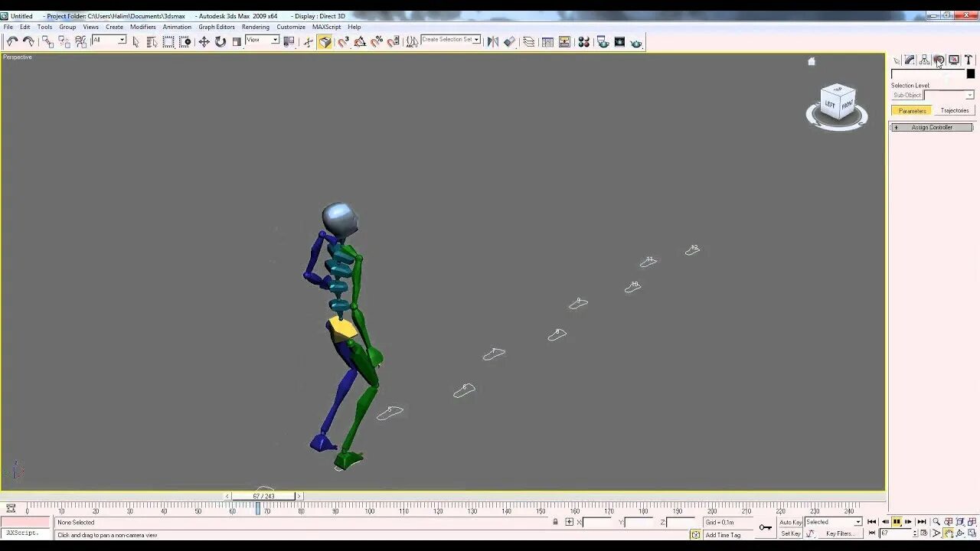Open Rendered Frame Window icon

pos(619,42)
